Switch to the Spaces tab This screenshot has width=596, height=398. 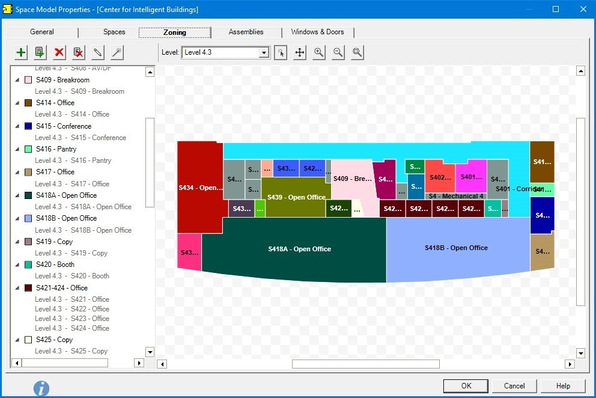114,32
